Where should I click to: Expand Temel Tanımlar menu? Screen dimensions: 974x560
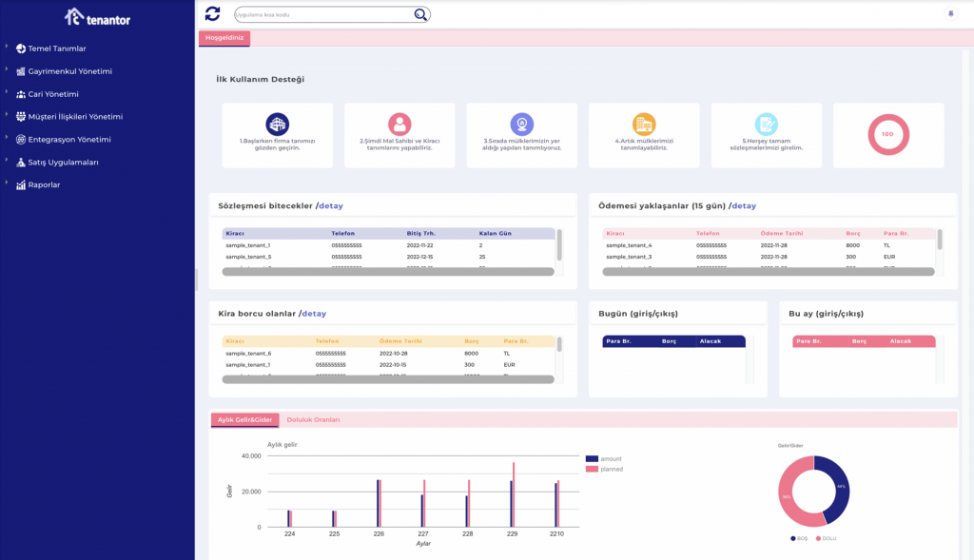(57, 48)
